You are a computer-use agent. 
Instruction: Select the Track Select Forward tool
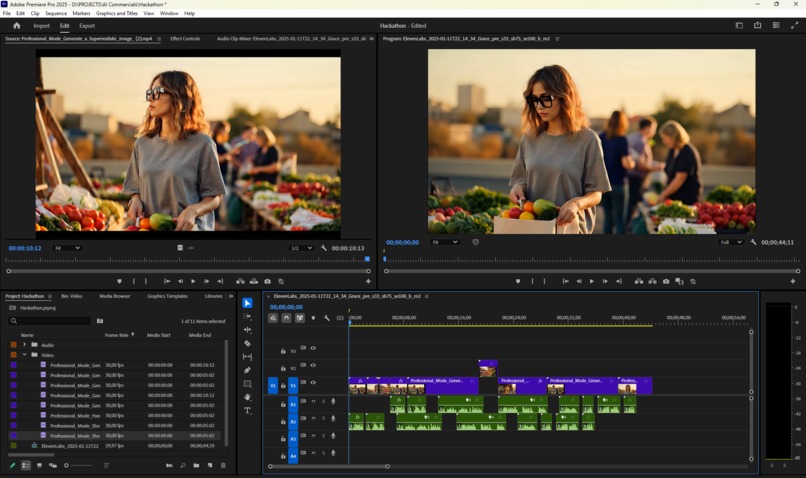point(247,316)
